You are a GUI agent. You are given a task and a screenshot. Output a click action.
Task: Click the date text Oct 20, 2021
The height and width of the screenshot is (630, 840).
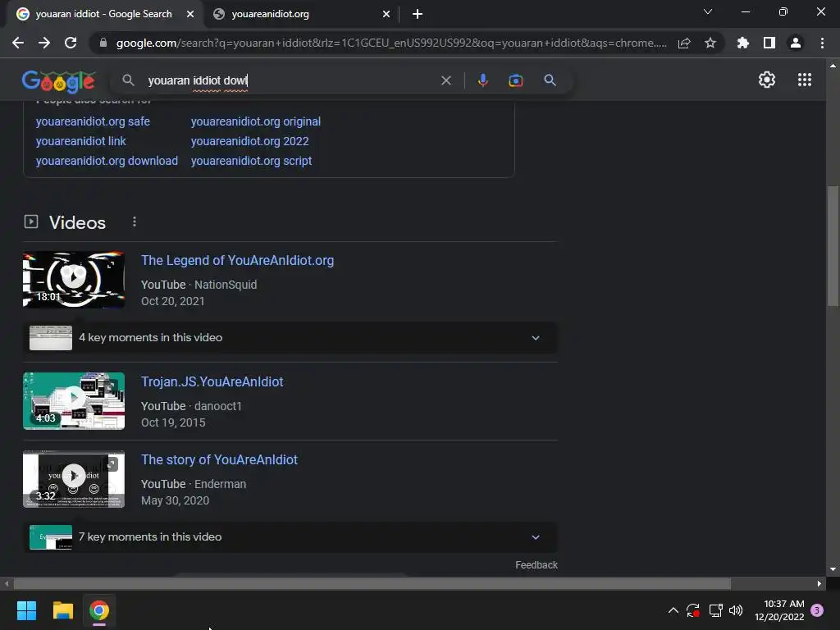click(172, 301)
